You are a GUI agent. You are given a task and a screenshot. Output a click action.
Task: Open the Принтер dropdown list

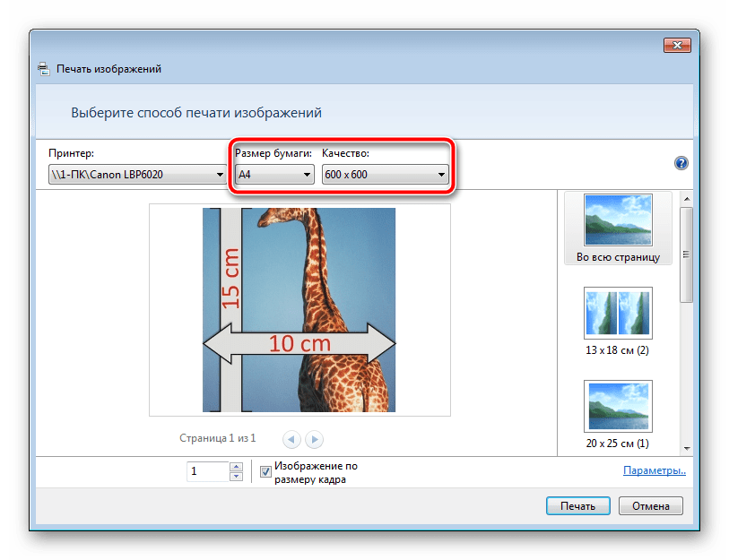coord(136,175)
